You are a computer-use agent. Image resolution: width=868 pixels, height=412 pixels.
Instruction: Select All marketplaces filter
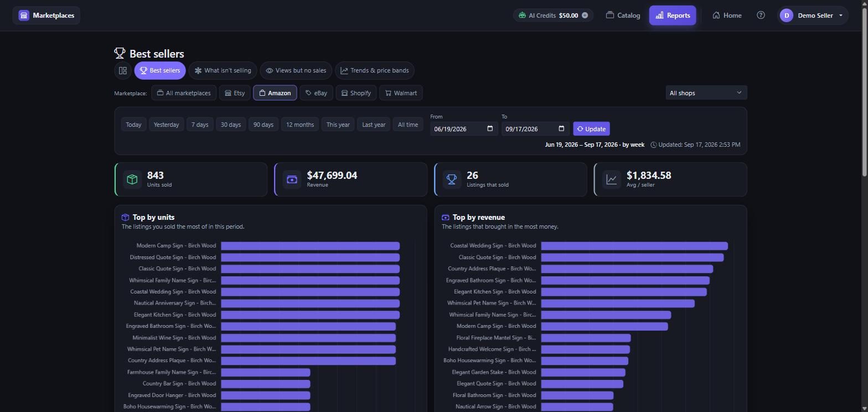pyautogui.click(x=183, y=93)
